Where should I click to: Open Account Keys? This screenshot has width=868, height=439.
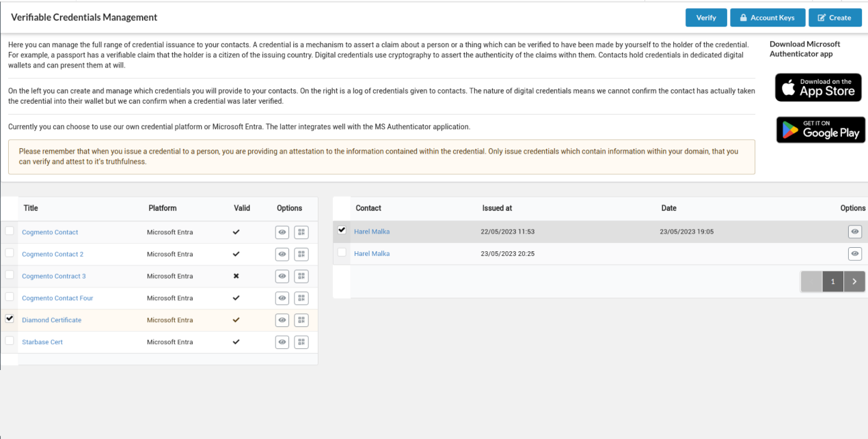[x=767, y=18]
